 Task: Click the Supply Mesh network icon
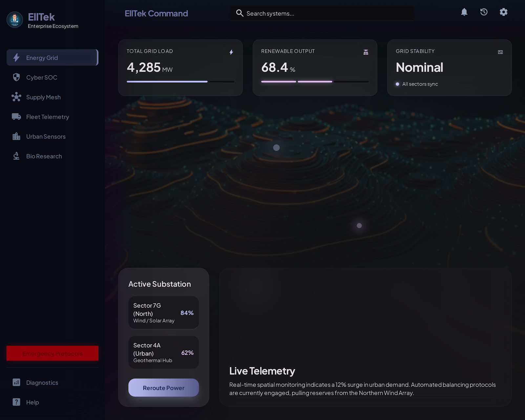[x=16, y=97]
